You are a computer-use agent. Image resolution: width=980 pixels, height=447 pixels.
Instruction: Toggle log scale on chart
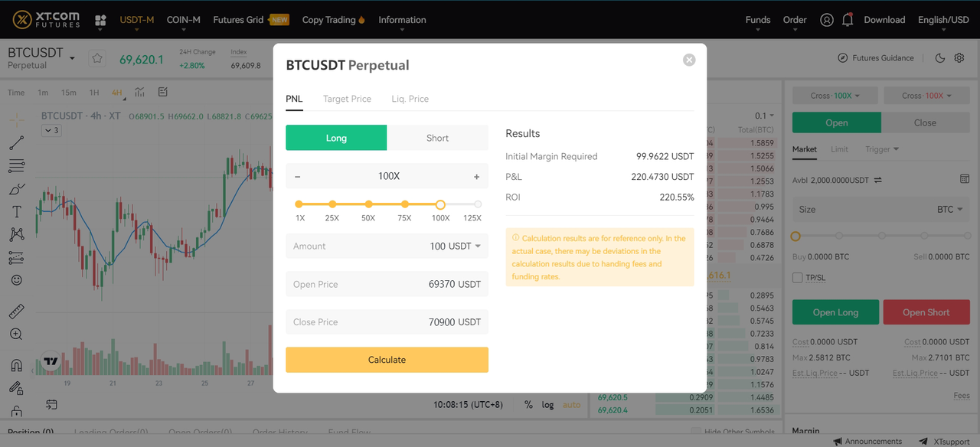pyautogui.click(x=547, y=405)
